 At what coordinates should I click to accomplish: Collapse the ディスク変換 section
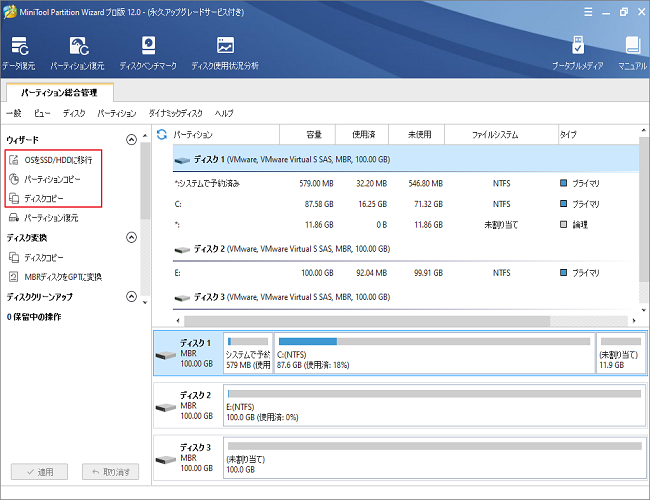pos(131,238)
